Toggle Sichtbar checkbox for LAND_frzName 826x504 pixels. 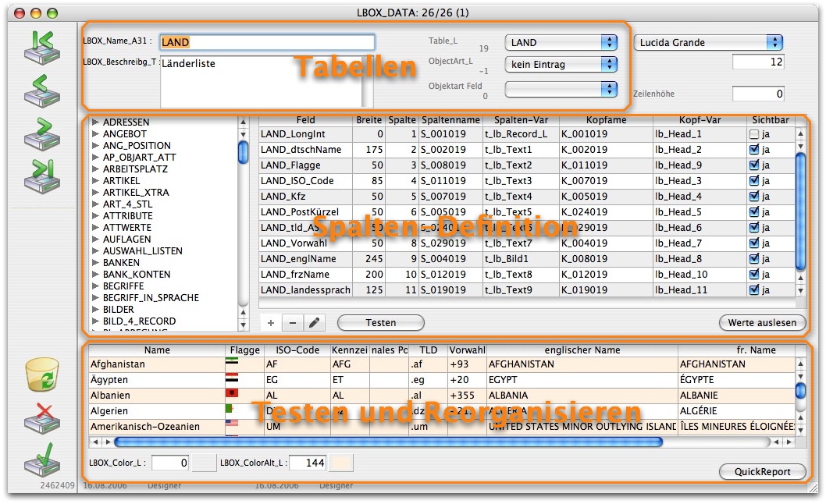click(x=754, y=275)
